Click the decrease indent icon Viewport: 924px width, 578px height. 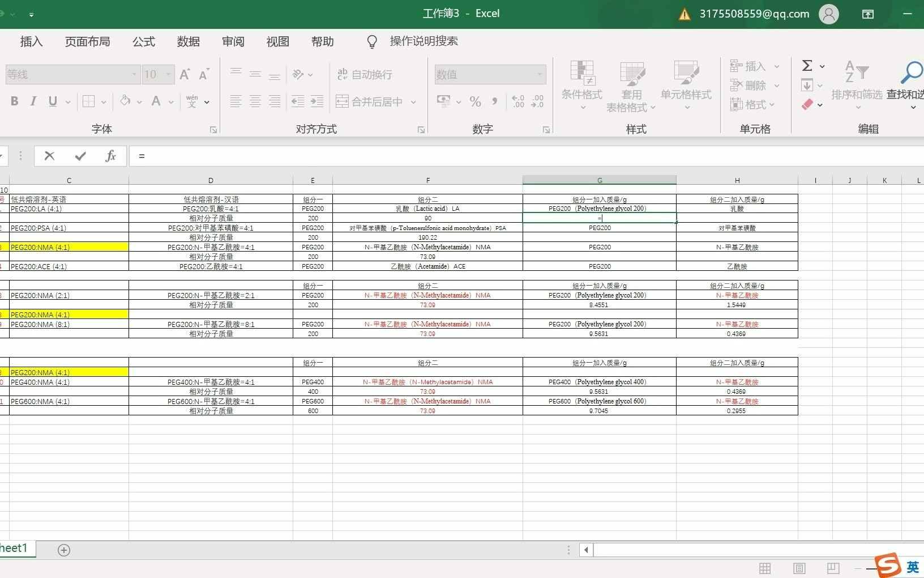[x=298, y=101]
